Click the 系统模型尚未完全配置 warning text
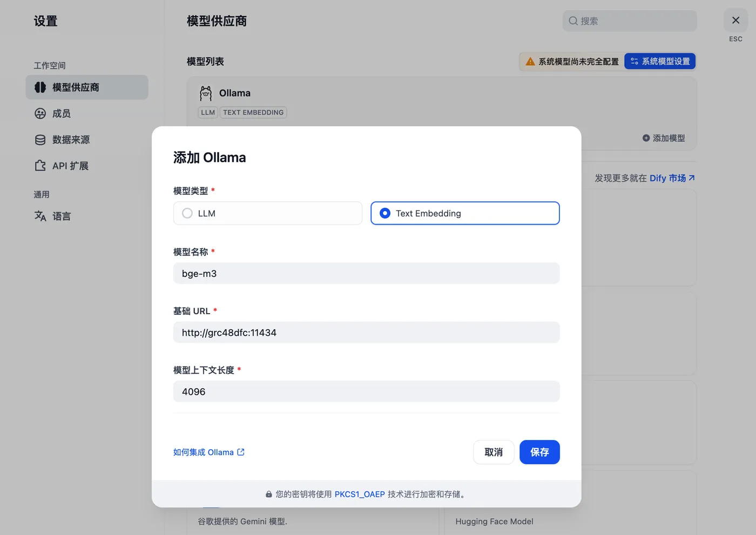Viewport: 756px width, 535px height. tap(578, 62)
